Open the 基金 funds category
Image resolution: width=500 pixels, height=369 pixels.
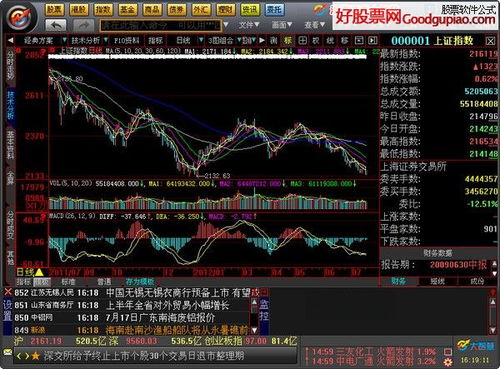128,10
